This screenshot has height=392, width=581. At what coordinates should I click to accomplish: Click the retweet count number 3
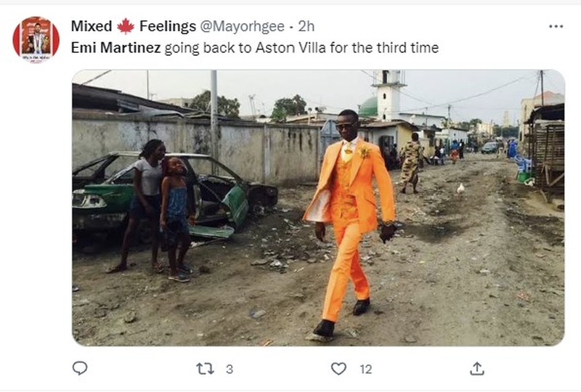pos(229,369)
